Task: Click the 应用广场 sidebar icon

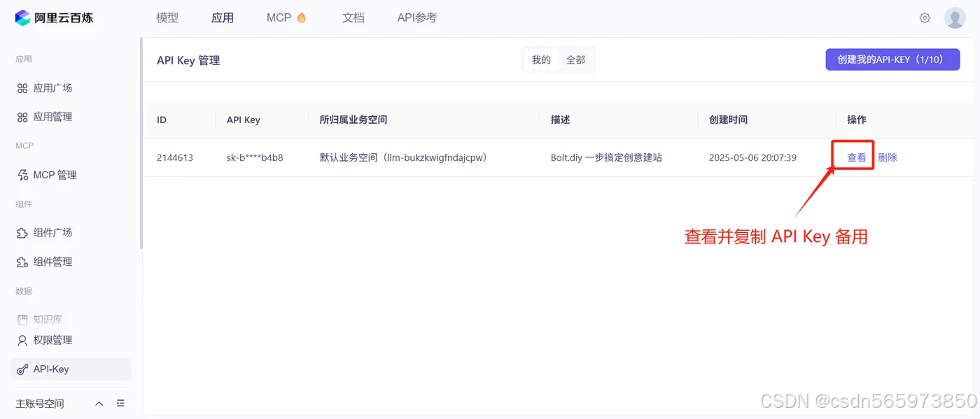Action: point(22,88)
